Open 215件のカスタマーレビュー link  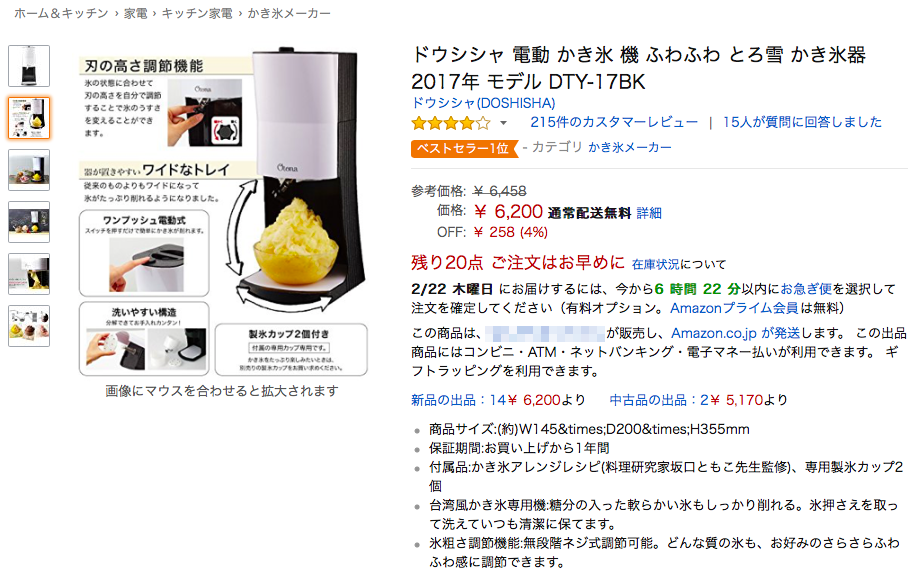(x=614, y=122)
